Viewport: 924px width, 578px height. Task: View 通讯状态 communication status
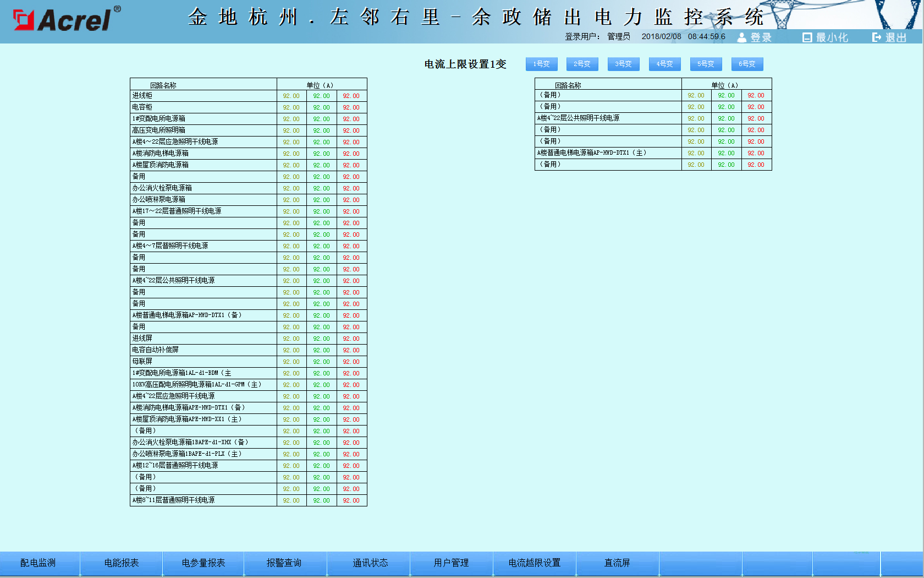click(370, 563)
